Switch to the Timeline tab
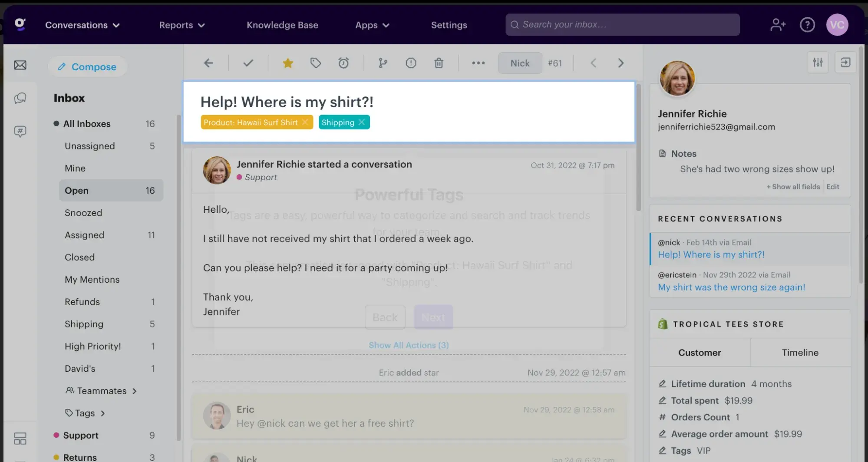The image size is (868, 462). [800, 352]
